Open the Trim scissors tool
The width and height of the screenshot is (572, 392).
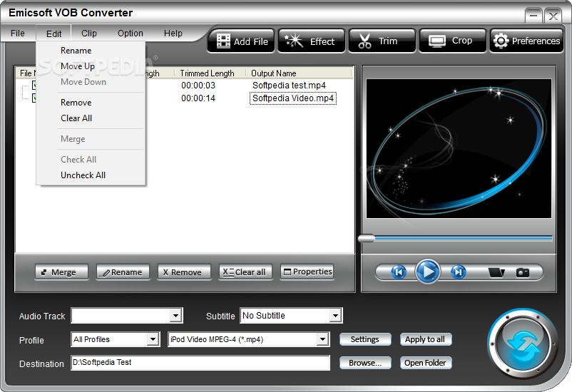coord(382,41)
